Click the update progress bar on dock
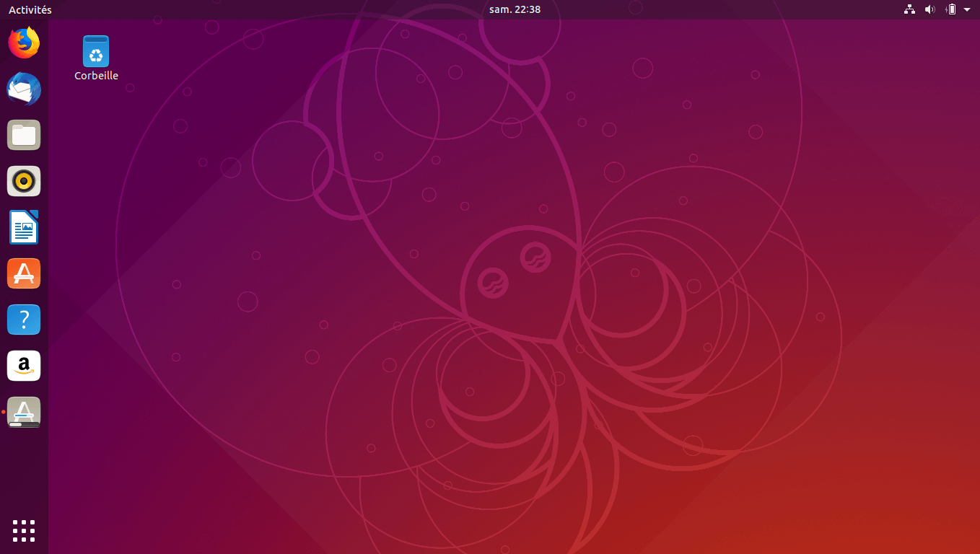Screen dimensions: 980x554 pos(24,425)
